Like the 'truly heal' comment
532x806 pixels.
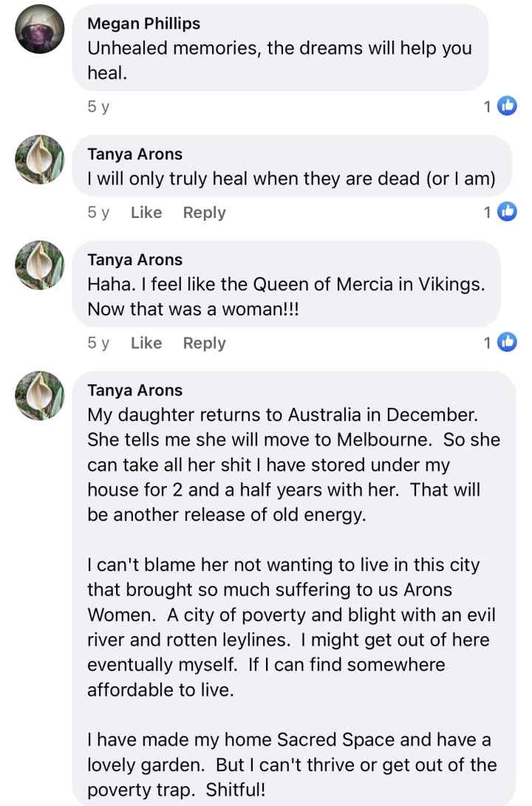(146, 213)
